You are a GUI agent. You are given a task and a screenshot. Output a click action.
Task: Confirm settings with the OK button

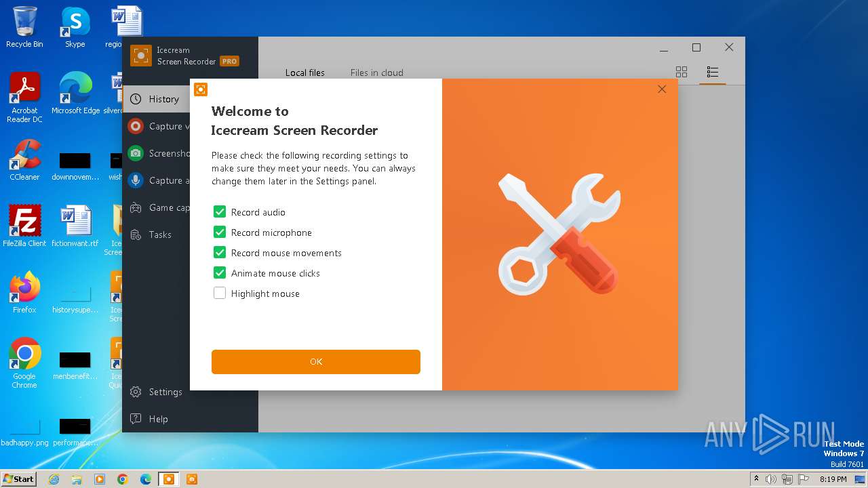tap(316, 362)
